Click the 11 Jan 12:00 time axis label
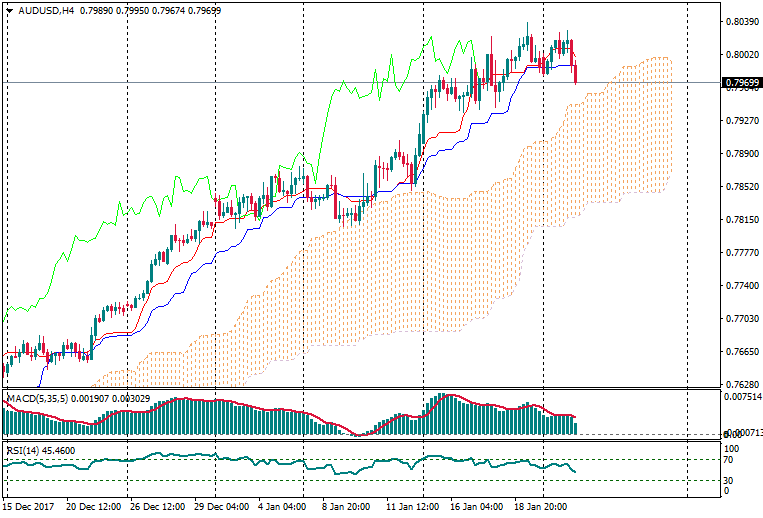The image size is (763, 518). click(411, 507)
